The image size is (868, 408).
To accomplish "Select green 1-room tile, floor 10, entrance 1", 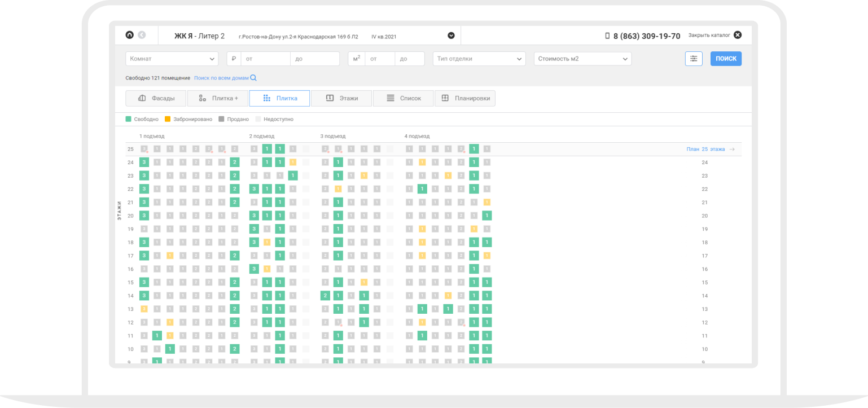I will pos(170,349).
